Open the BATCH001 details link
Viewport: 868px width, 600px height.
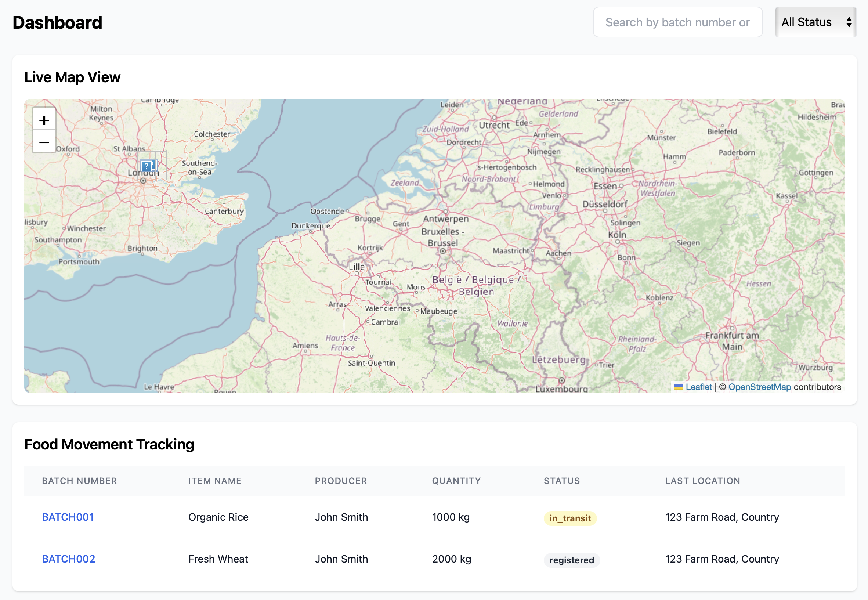68,517
